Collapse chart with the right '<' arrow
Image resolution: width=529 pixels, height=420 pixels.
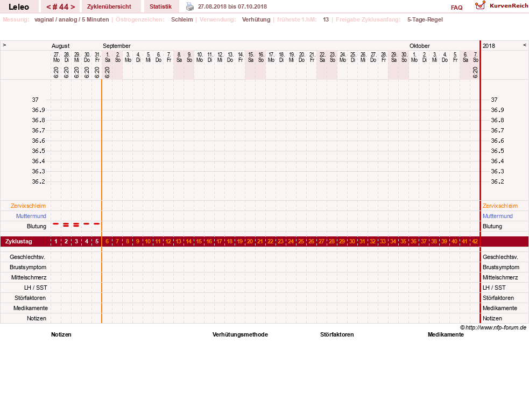coord(525,45)
